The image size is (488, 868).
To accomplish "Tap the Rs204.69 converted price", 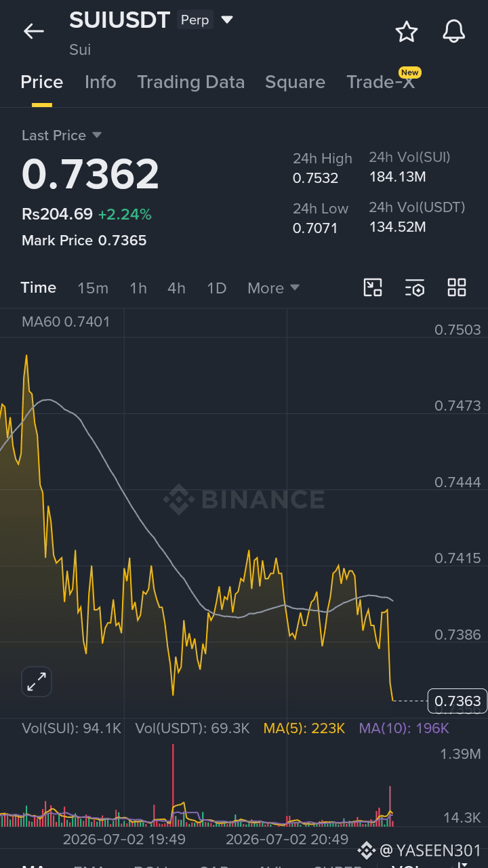I will click(x=57, y=215).
